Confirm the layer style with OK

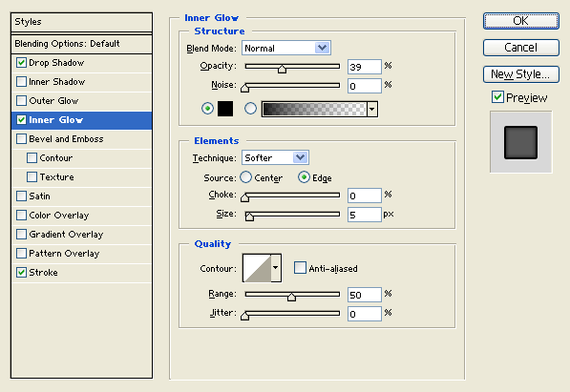point(521,21)
